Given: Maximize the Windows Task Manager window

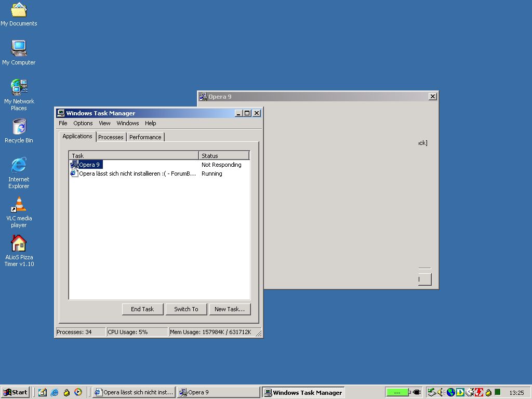Looking at the screenshot, I should coord(247,113).
